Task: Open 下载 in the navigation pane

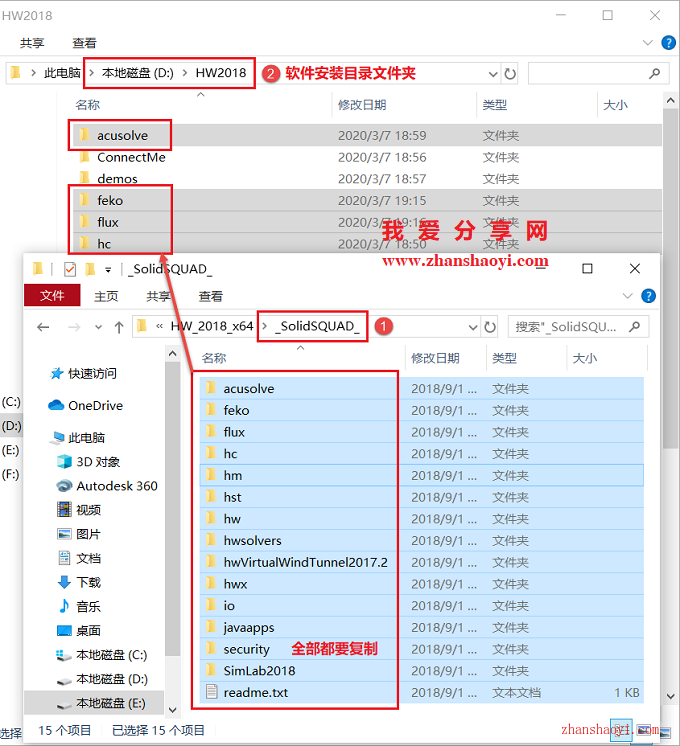Action: (79, 582)
